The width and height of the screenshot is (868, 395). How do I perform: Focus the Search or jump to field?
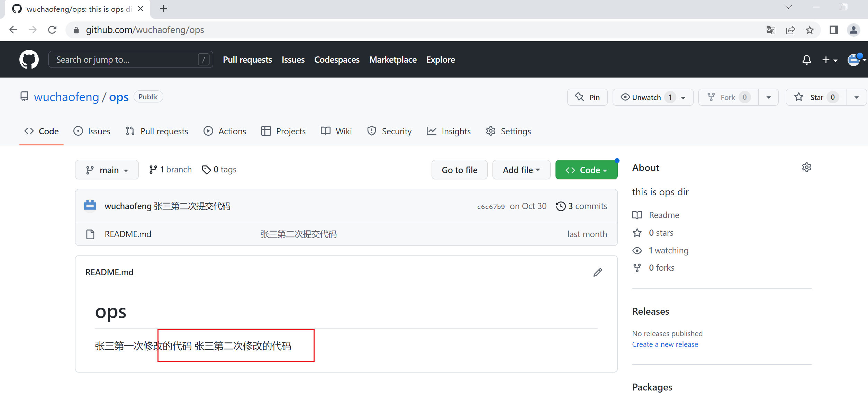coord(131,60)
